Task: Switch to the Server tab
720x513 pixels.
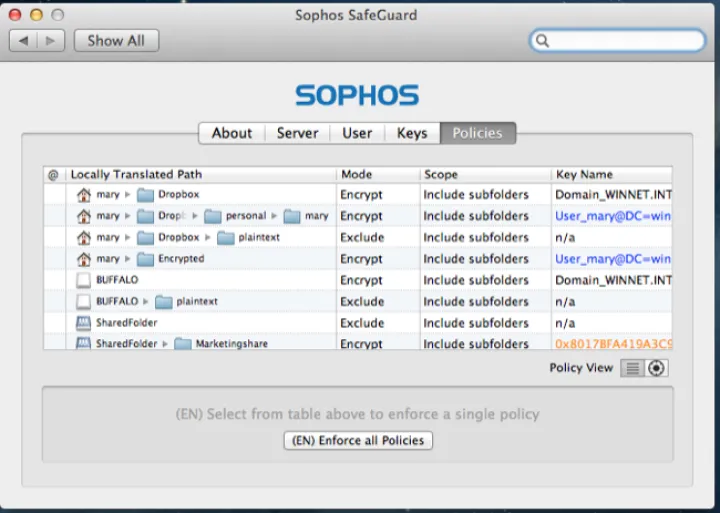Action: pos(297,133)
